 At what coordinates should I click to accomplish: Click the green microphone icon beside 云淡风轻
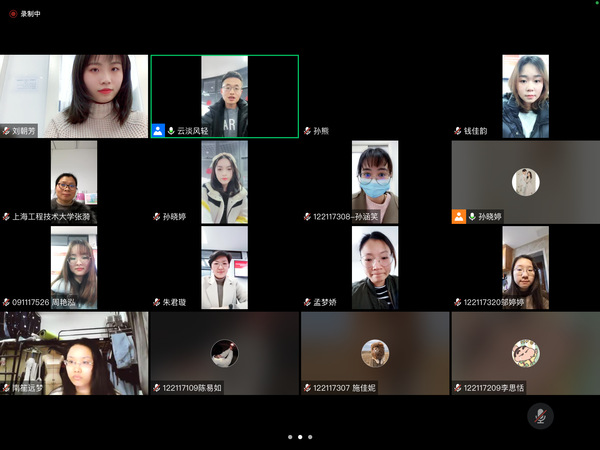pyautogui.click(x=171, y=131)
